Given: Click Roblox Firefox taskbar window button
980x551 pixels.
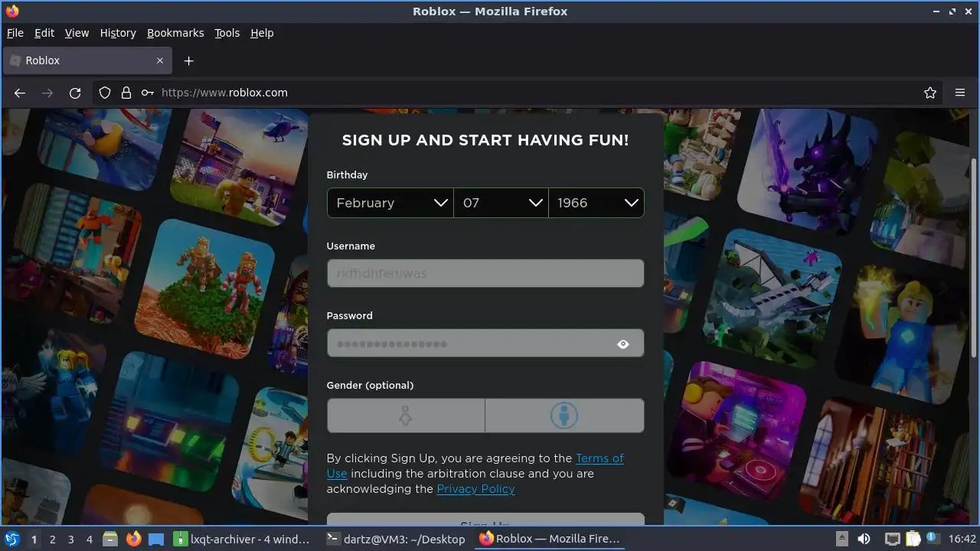Looking at the screenshot, I should 550,539.
